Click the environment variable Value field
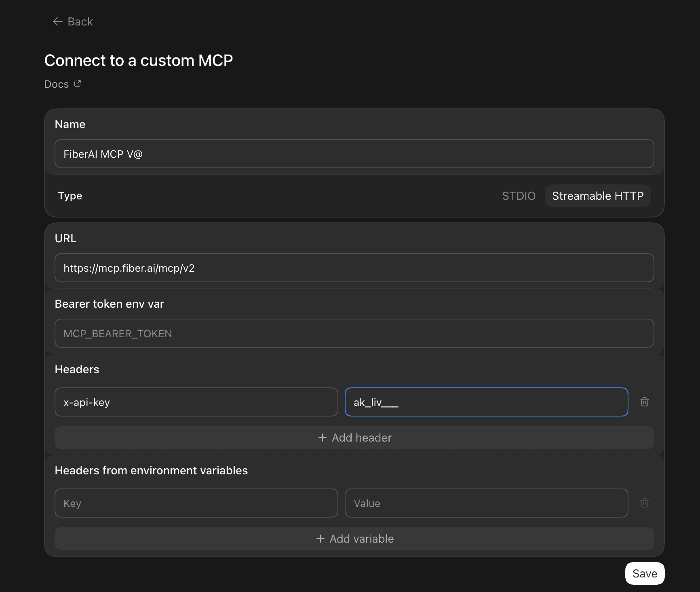The width and height of the screenshot is (700, 592). (x=487, y=503)
